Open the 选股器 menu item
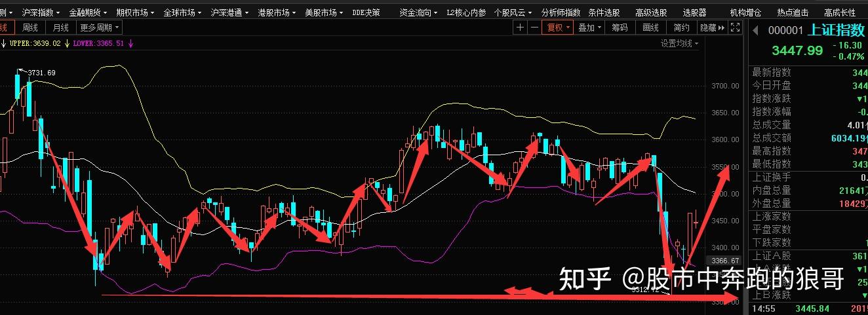This screenshot has height=315, width=868. pos(694,12)
